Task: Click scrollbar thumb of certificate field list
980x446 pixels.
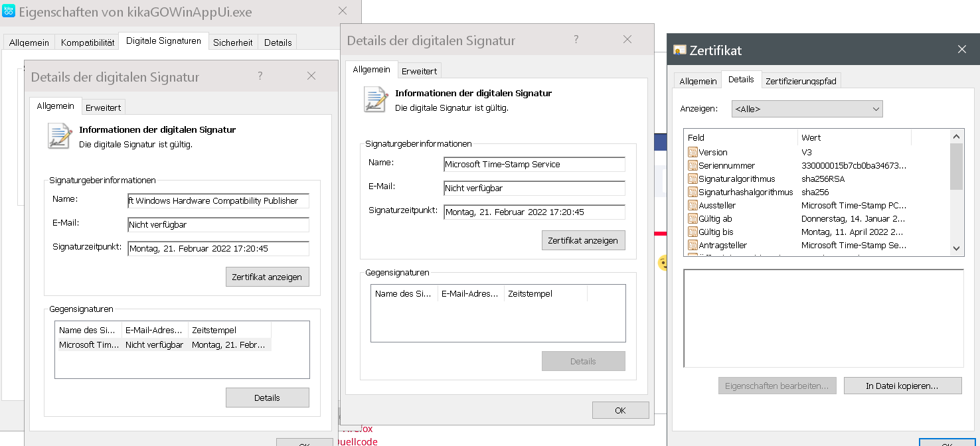Action: point(956,166)
